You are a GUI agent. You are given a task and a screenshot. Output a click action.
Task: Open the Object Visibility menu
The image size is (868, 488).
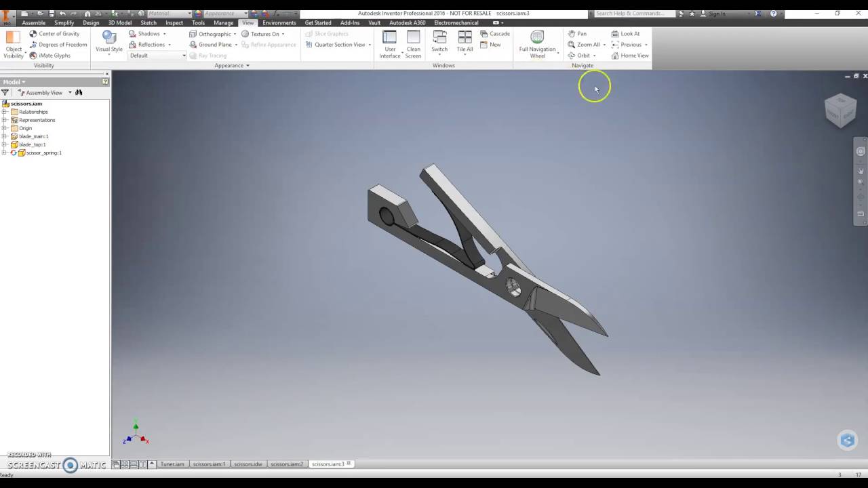[x=14, y=45]
